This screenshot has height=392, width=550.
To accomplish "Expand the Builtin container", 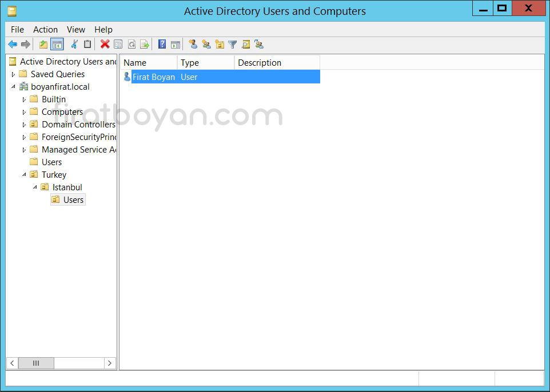I will pos(24,99).
